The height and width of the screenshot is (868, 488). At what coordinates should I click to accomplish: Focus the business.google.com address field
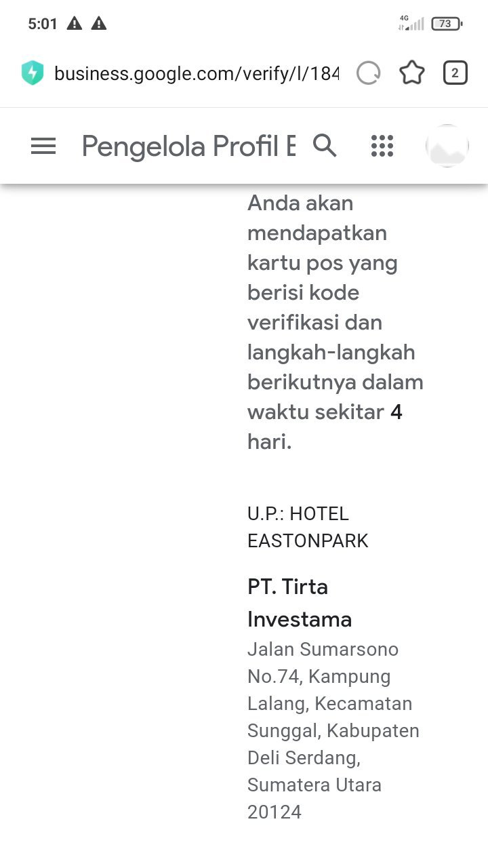(x=196, y=73)
